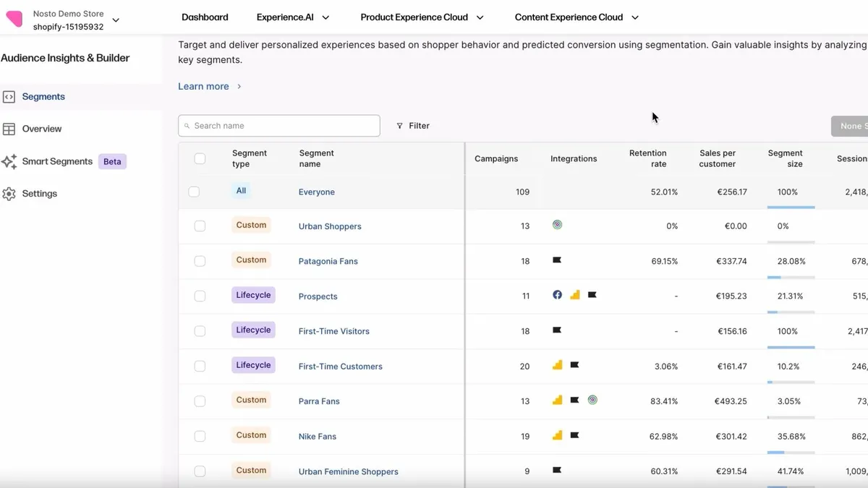Screen dimensions: 868x488
Task: Click the segment size bar for Everyone
Action: pos(791,207)
